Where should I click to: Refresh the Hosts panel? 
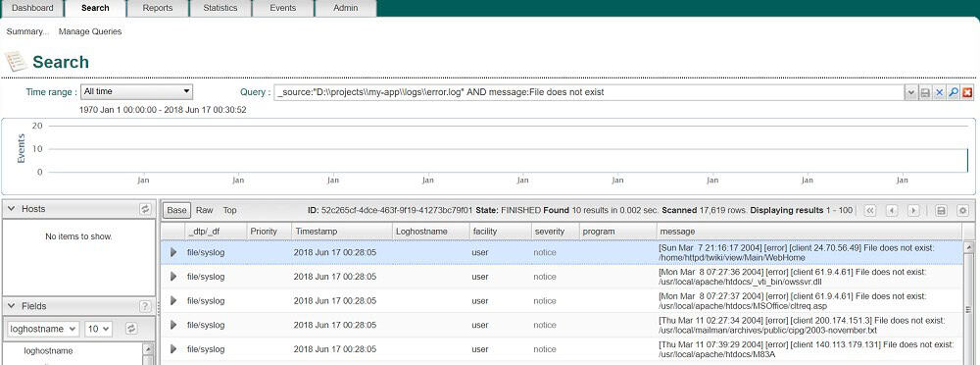145,209
